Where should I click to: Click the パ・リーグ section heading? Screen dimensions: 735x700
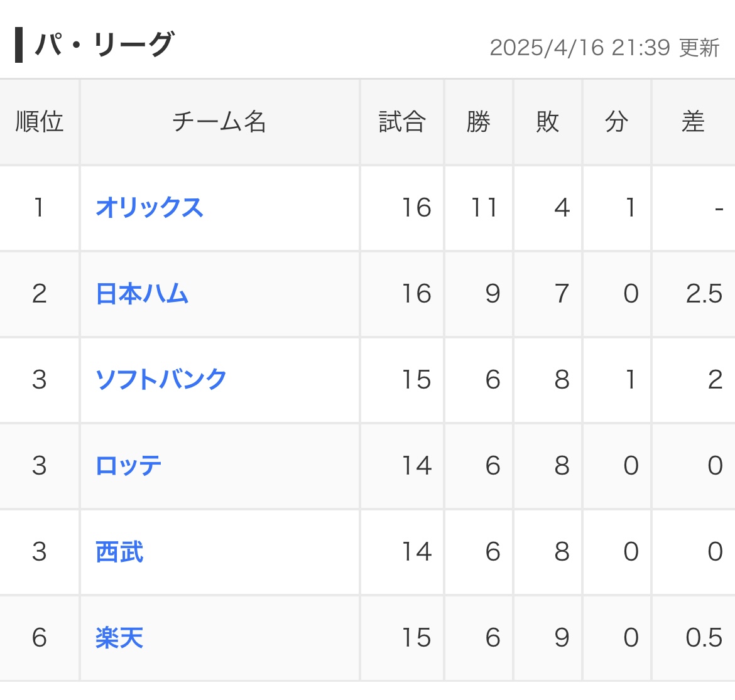104,45
